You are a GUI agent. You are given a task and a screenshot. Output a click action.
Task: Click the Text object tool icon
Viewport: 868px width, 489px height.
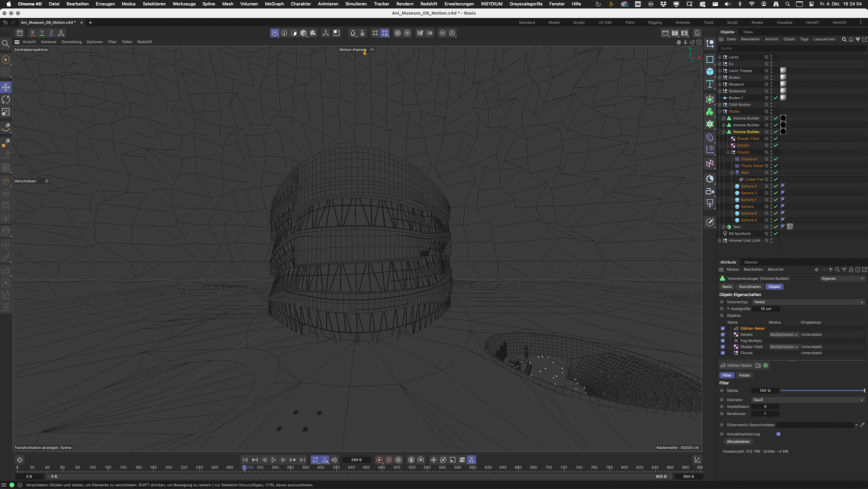(710, 84)
